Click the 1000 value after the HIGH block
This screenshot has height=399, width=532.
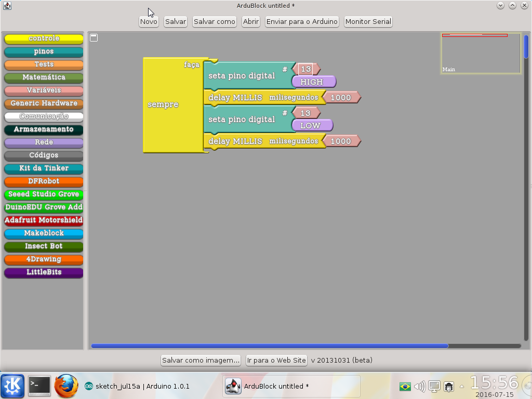pos(341,98)
